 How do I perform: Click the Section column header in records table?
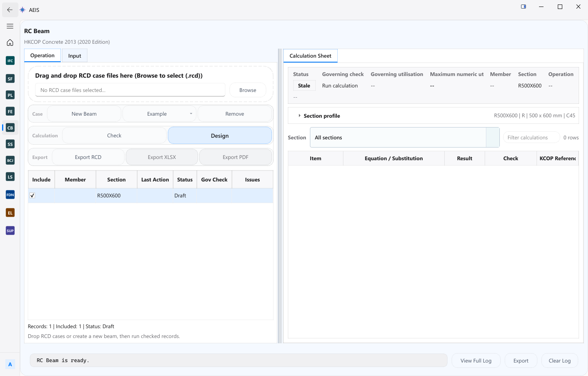[x=116, y=179]
